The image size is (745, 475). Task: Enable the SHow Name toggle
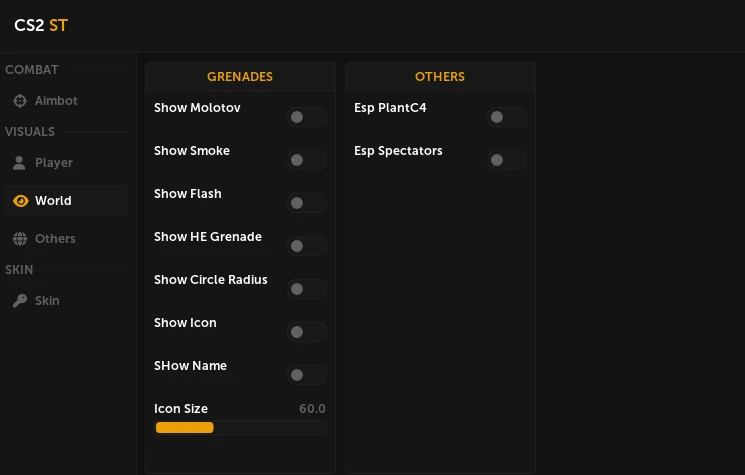306,375
